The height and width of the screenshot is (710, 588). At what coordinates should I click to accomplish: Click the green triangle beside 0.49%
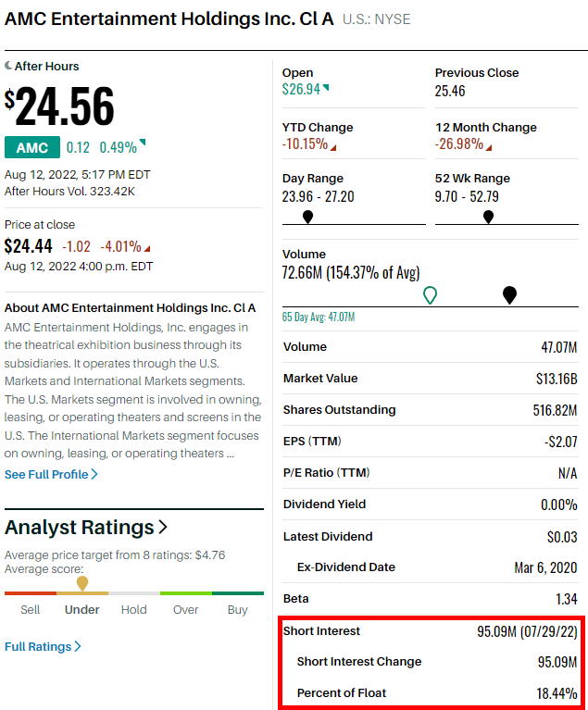coord(142,143)
